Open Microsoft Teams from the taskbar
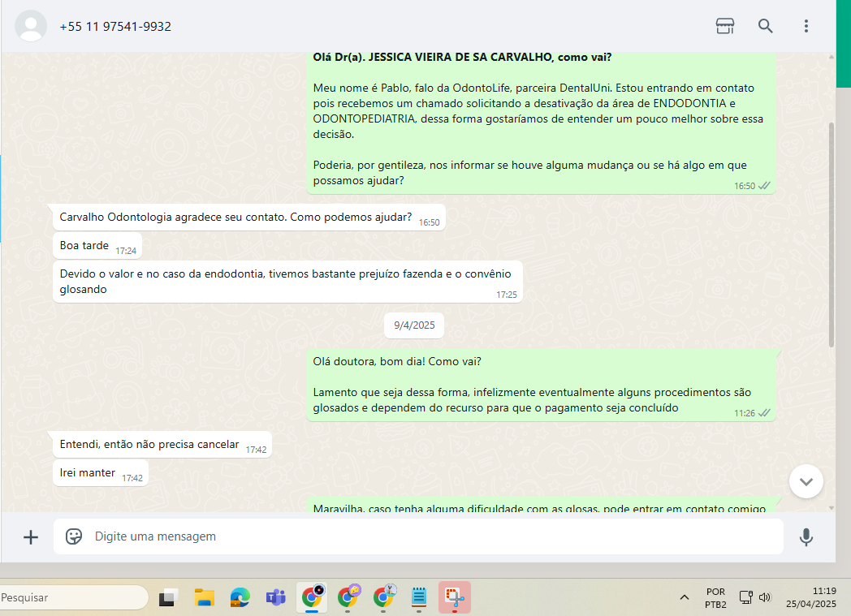851x616 pixels. (x=276, y=597)
